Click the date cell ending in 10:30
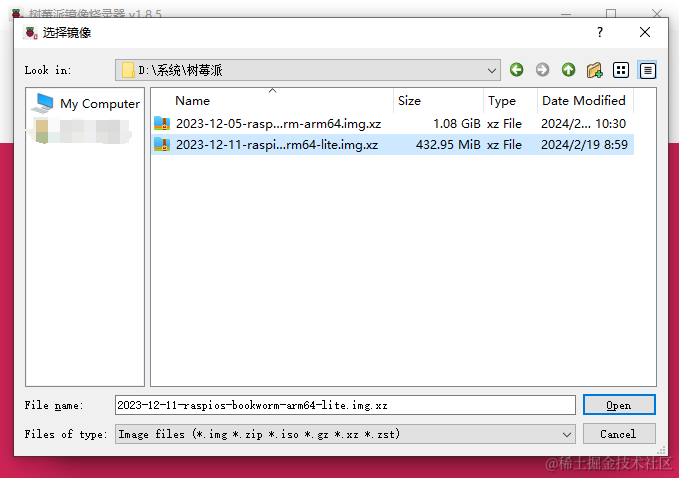 click(x=583, y=124)
